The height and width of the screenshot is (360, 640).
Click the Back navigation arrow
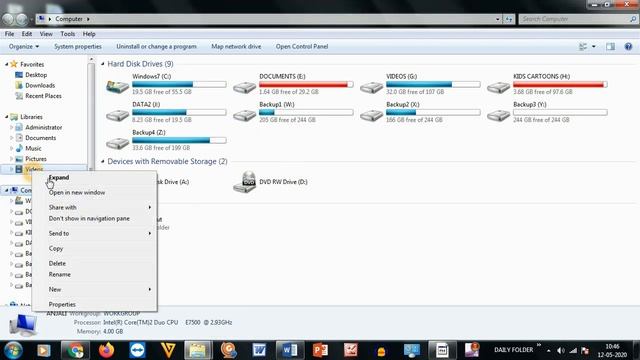pos(8,19)
